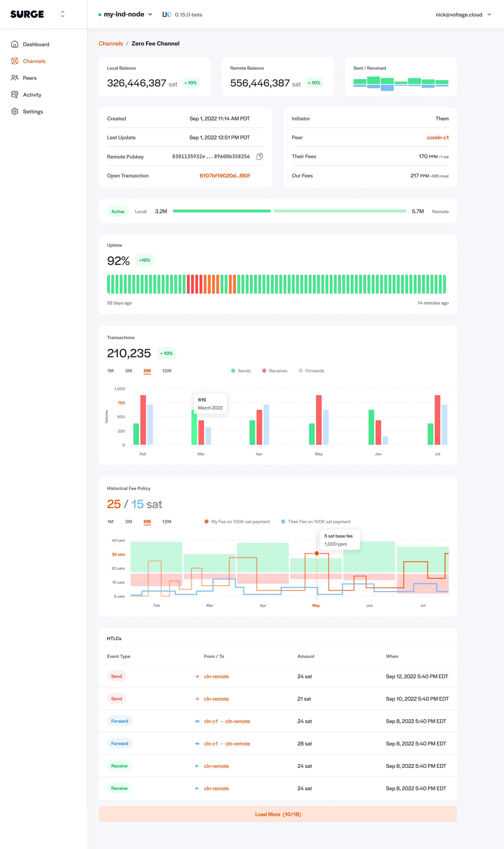Copy the remote pubkey with clipboard icon
The image size is (504, 849).
(260, 157)
